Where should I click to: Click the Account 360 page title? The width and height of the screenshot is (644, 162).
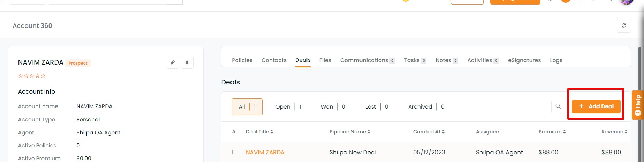32,26
